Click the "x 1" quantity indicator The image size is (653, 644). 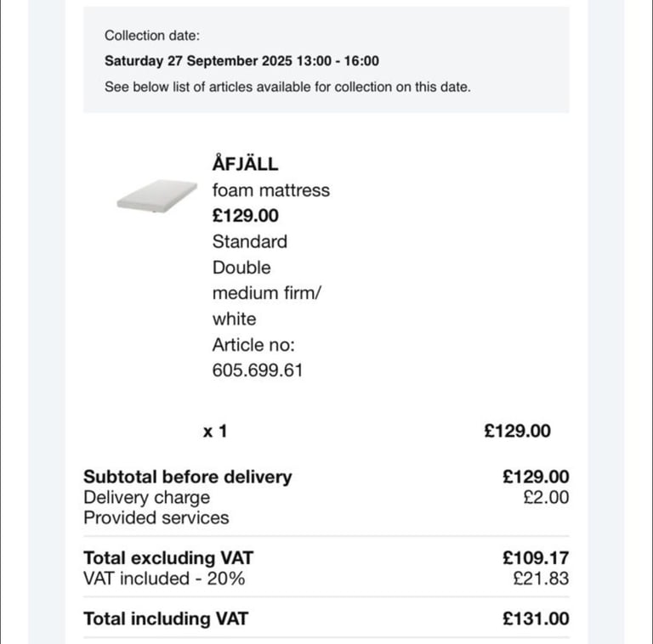215,432
